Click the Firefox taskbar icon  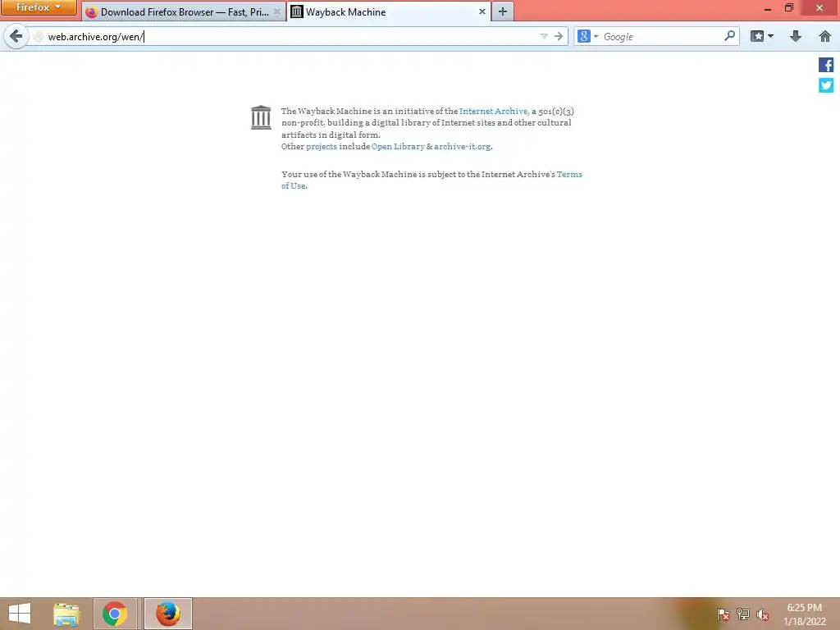[167, 614]
